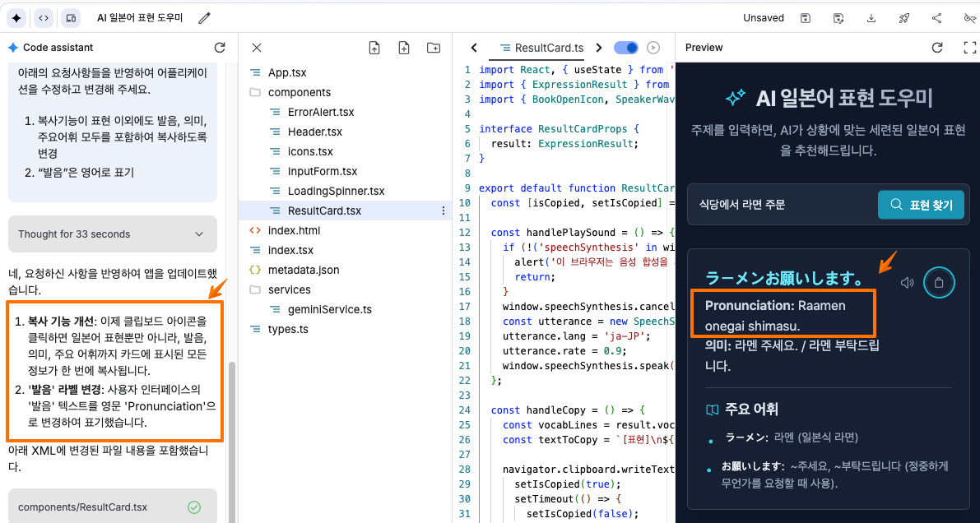The image size is (980, 523).
Task: Click the sparkle assistant icon in top bar
Action: click(16, 18)
